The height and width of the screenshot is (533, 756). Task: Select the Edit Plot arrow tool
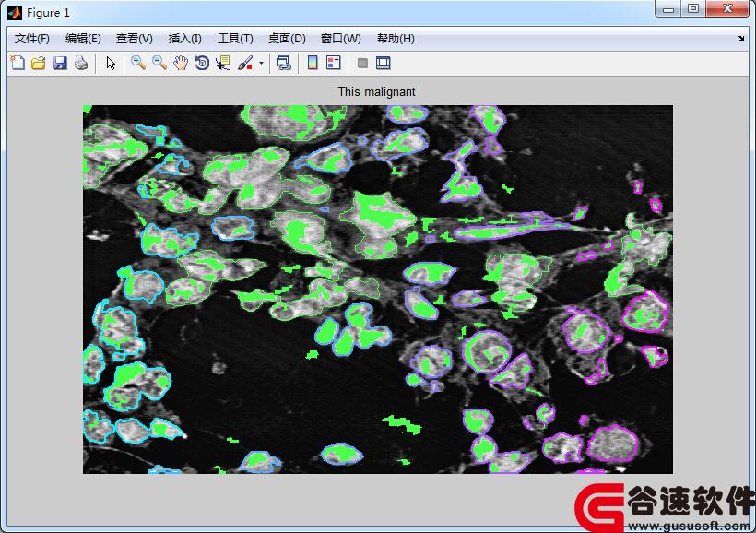click(x=111, y=63)
